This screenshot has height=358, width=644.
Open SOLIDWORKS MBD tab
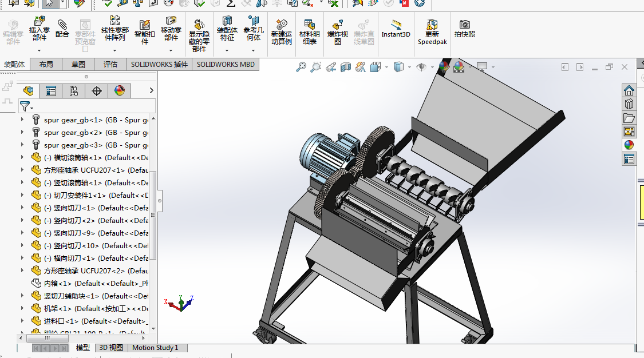226,65
